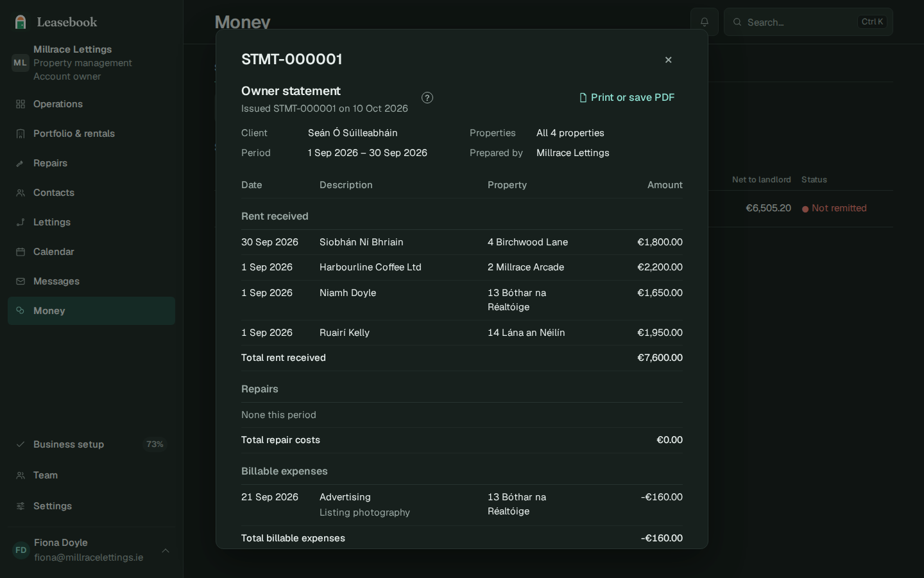Open Messages from the sidebar
Viewport: 924px width, 578px height.
(91, 281)
